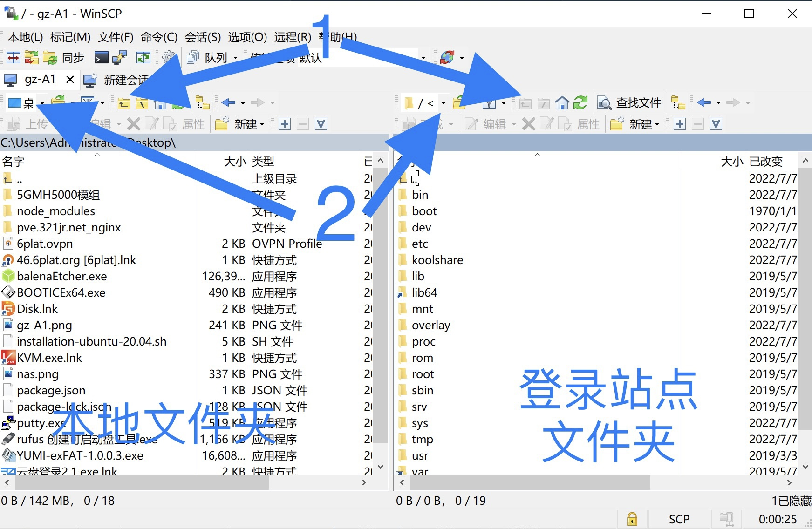
Task: Click remote panel select files plus icon
Action: coord(680,124)
